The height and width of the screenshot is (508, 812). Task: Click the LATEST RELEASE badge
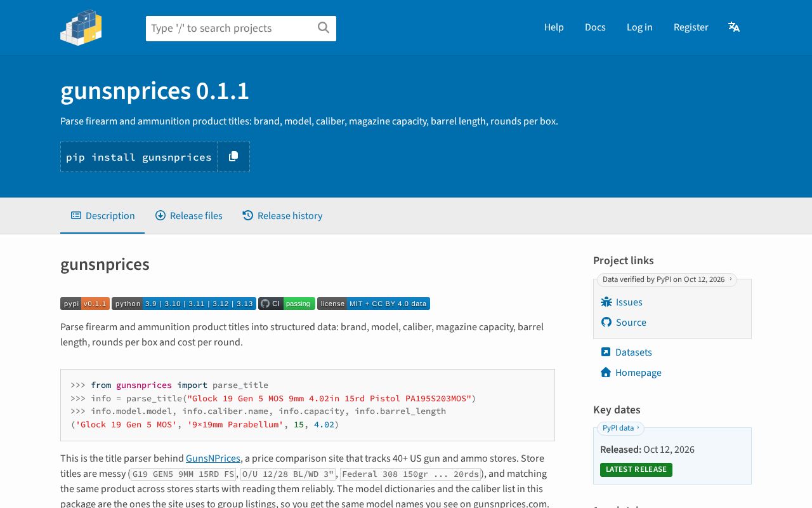[x=636, y=470]
